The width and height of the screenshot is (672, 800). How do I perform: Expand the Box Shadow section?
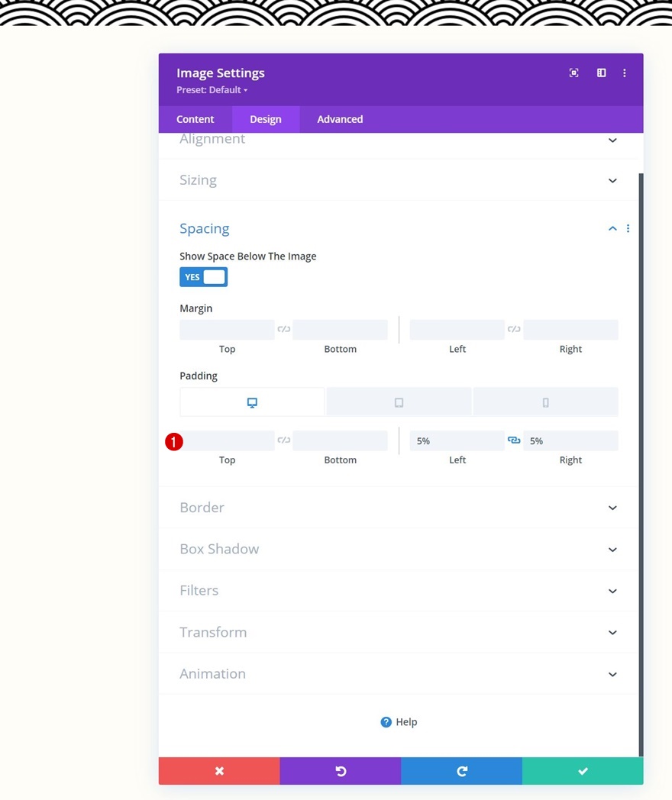point(399,549)
